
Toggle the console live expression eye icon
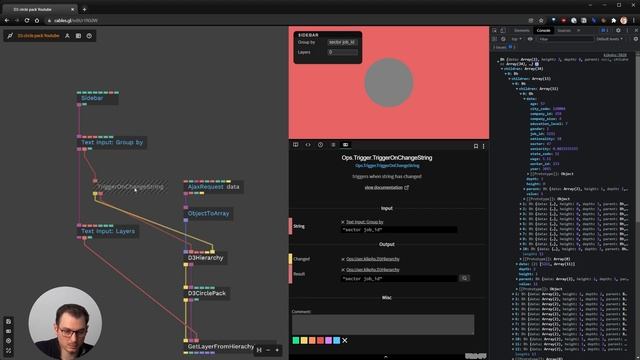[x=530, y=39]
